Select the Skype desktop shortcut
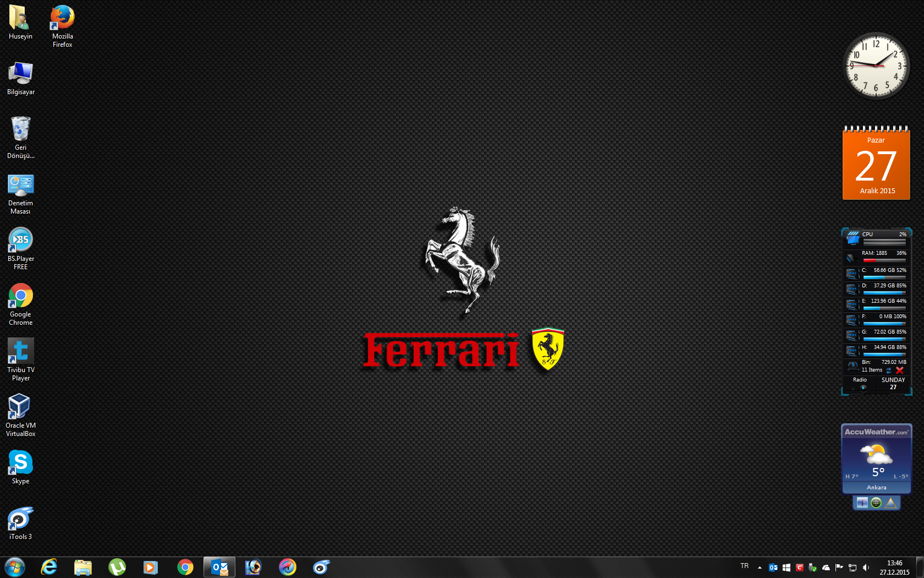Image resolution: width=924 pixels, height=578 pixels. point(20,467)
